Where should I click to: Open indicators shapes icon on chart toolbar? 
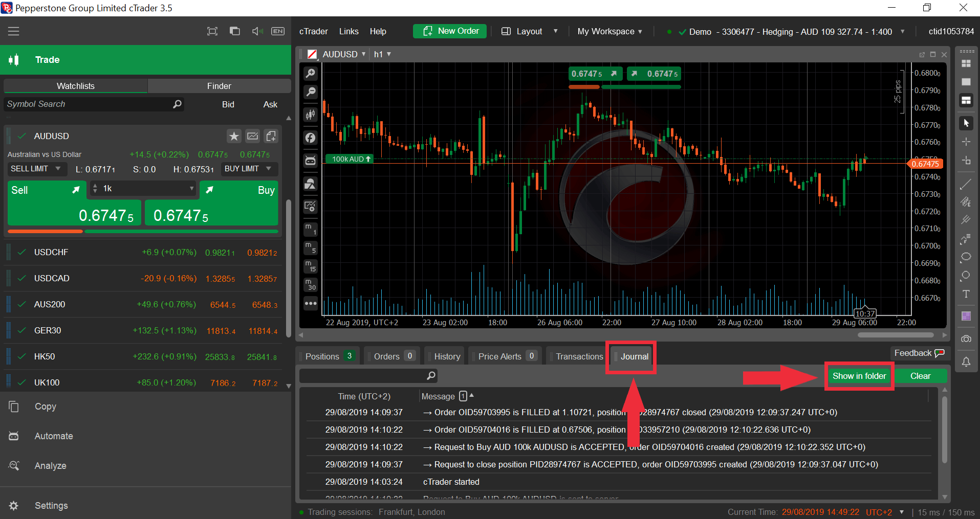[310, 184]
